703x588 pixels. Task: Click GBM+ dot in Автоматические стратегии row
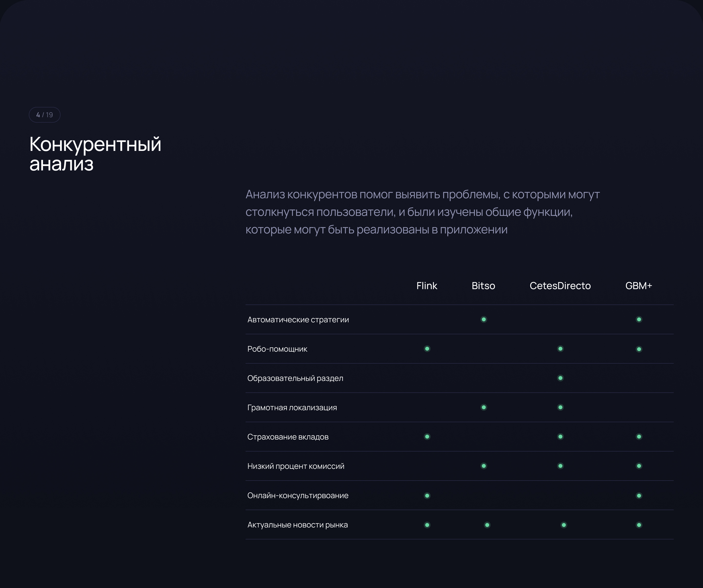tap(639, 319)
